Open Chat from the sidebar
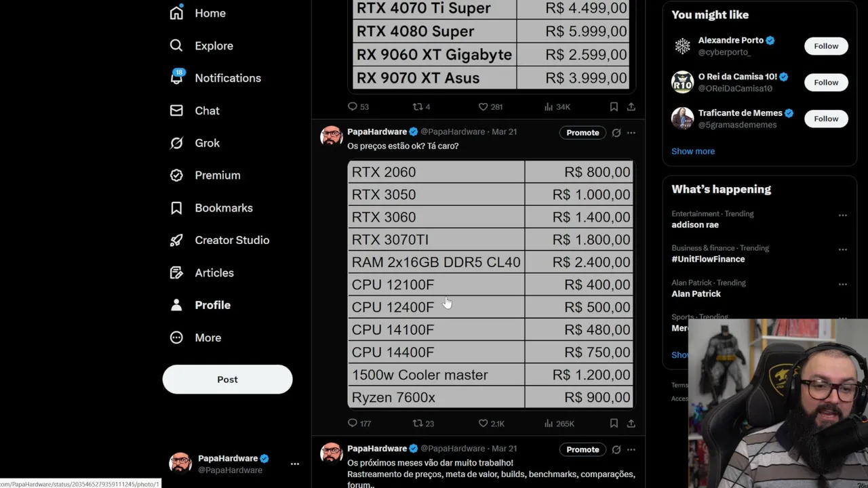The height and width of the screenshot is (488, 868). pos(194,110)
